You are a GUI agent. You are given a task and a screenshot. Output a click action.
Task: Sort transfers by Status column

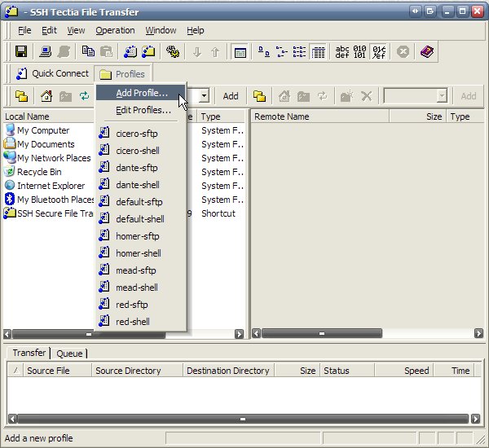click(347, 371)
